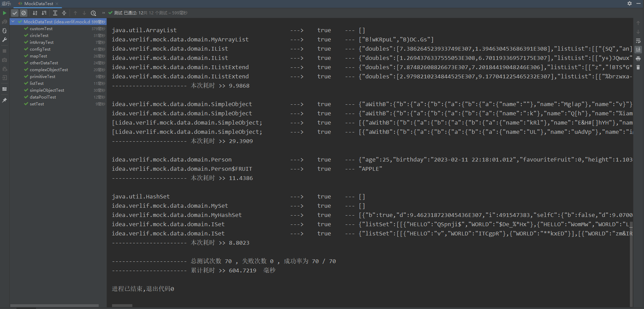
Task: Select complexObjectTest in the test tree
Action: pos(49,70)
